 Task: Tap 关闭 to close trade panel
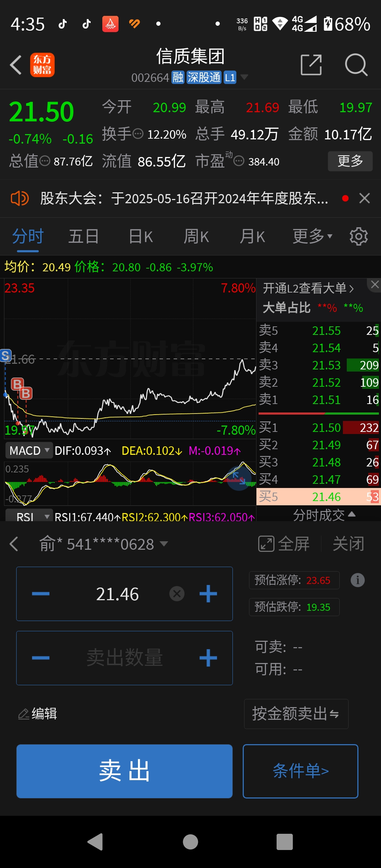pyautogui.click(x=349, y=544)
